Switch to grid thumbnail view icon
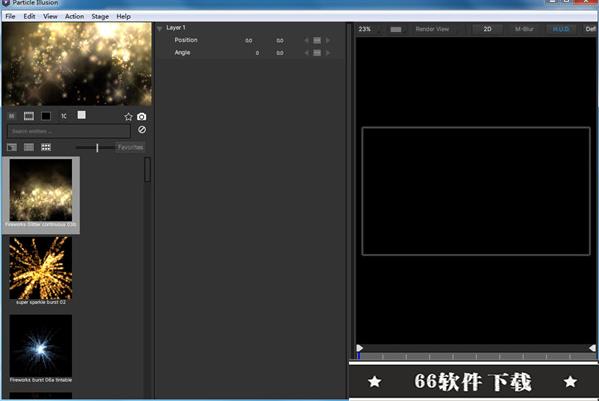The image size is (599, 401). tap(46, 147)
